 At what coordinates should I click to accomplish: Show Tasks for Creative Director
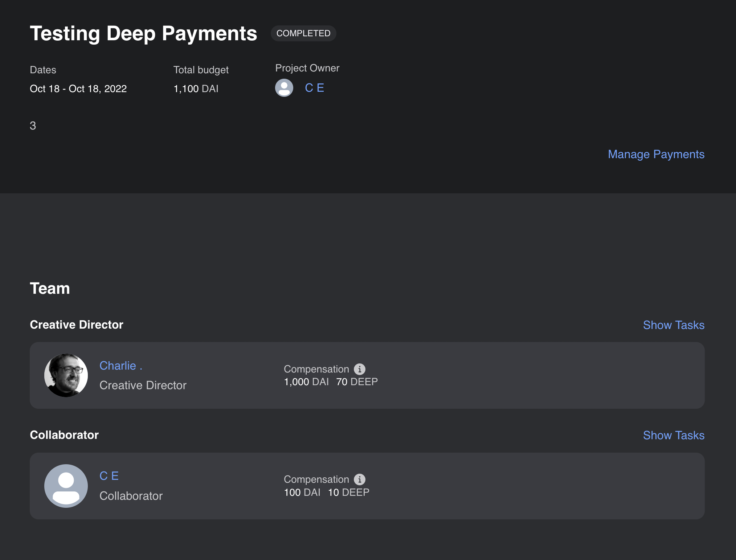(674, 325)
